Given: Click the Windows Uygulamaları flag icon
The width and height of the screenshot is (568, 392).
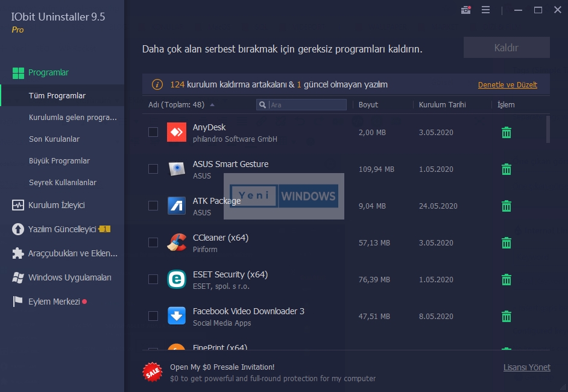Looking at the screenshot, I should [17, 277].
